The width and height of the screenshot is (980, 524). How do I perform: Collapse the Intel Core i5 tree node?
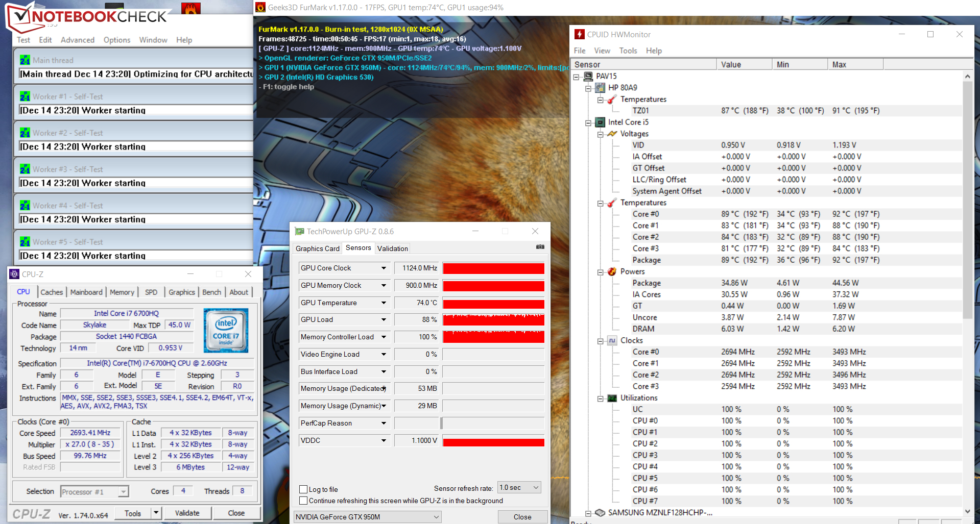tap(588, 122)
